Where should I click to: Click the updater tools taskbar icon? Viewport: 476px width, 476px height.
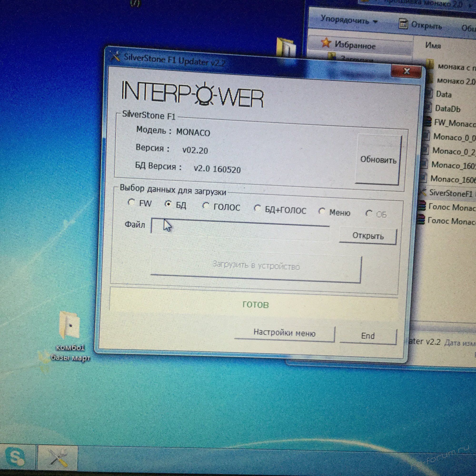click(58, 457)
